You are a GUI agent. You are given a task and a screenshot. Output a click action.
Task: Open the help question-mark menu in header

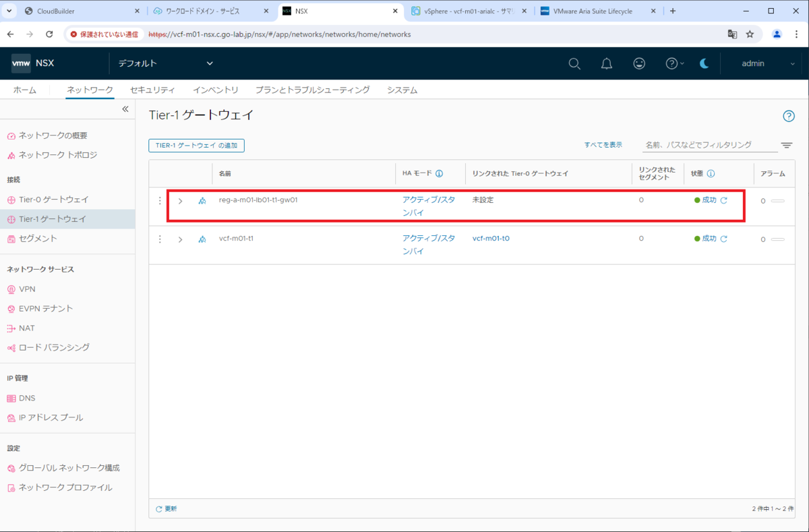pyautogui.click(x=674, y=63)
